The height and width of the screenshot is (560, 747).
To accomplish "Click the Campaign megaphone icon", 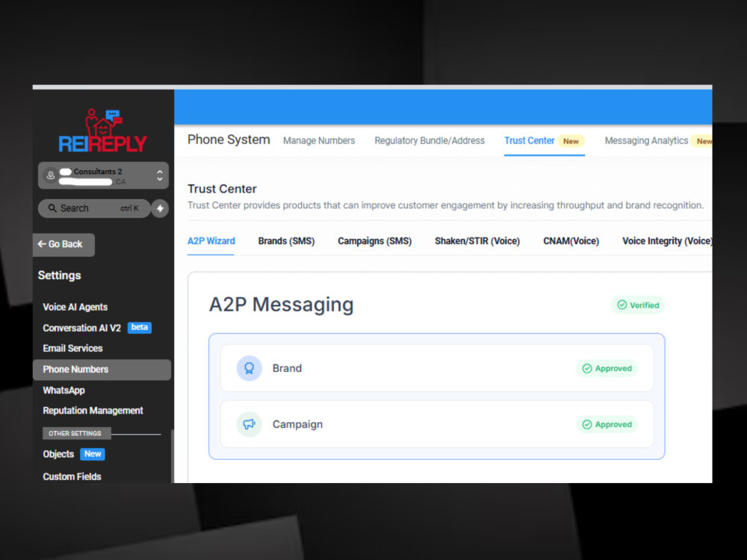I will click(x=249, y=424).
